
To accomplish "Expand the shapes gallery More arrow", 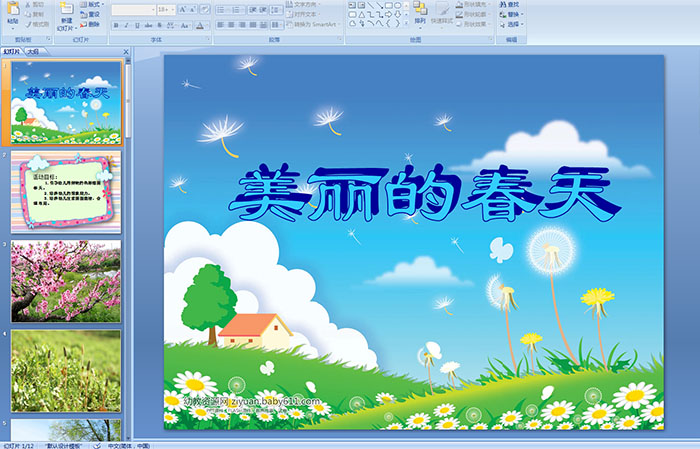I will 406,23.
